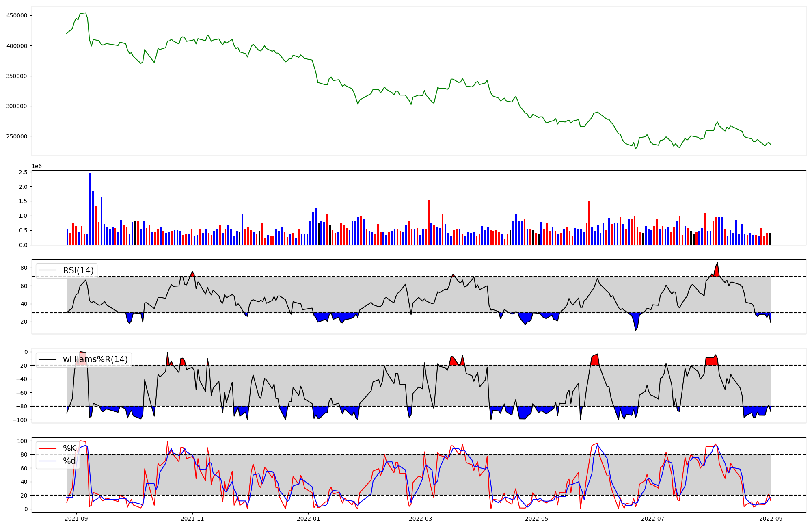This screenshot has height=528, width=812.
Task: Click the tallest blue volume bar
Action: tap(90, 209)
